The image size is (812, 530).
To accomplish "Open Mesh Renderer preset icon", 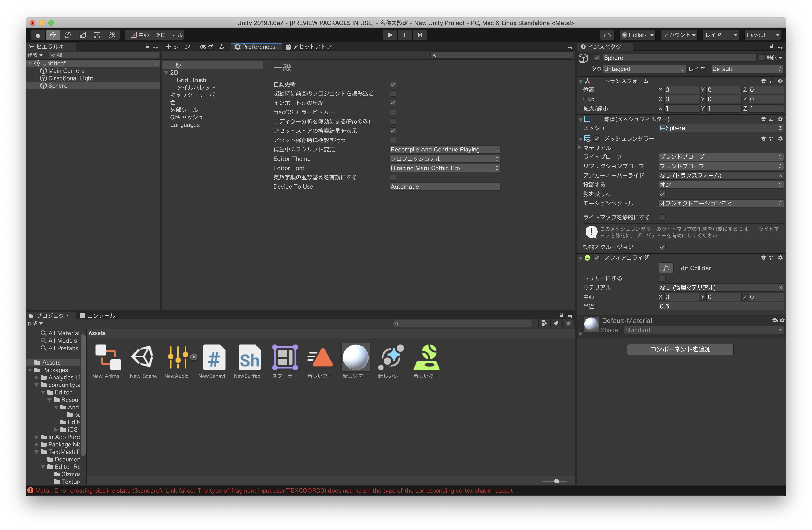I will coord(771,139).
